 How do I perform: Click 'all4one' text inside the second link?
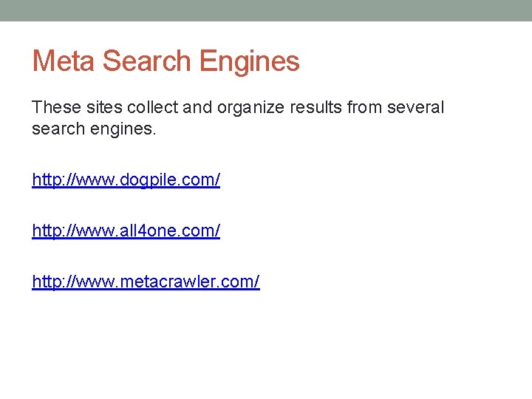[x=154, y=231]
